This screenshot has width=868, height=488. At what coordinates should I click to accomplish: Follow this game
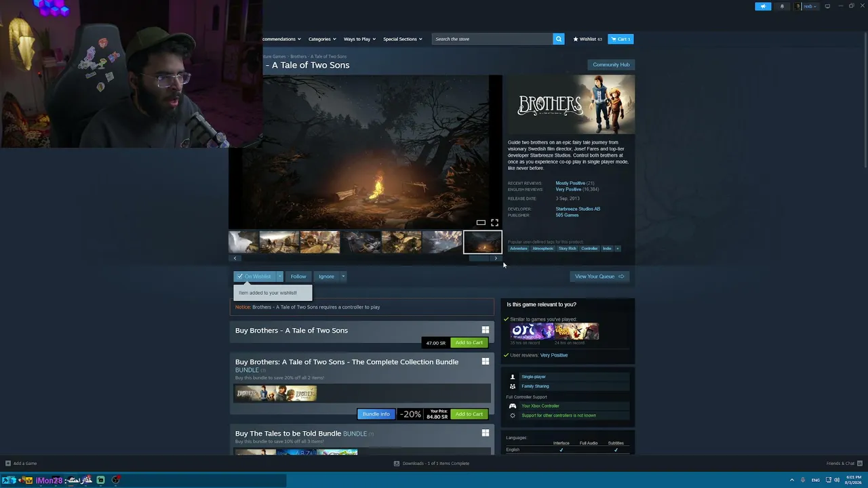(298, 277)
